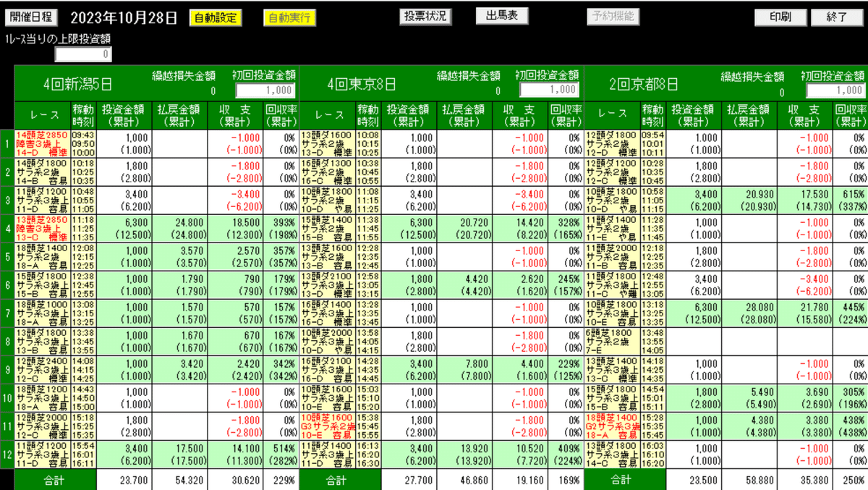Select Niigata total investment 23.700
Image resolution: width=868 pixels, height=490 pixels.
click(124, 479)
